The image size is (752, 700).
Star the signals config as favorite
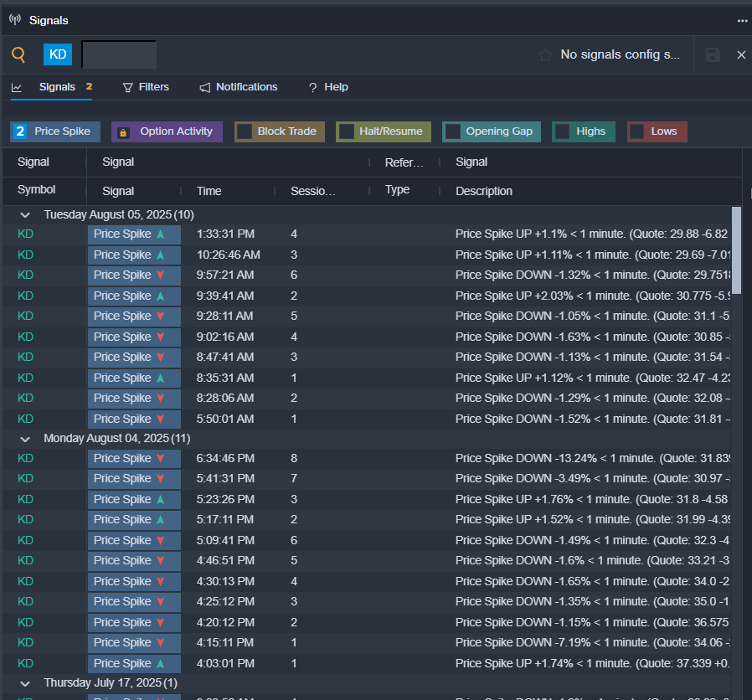pyautogui.click(x=545, y=54)
